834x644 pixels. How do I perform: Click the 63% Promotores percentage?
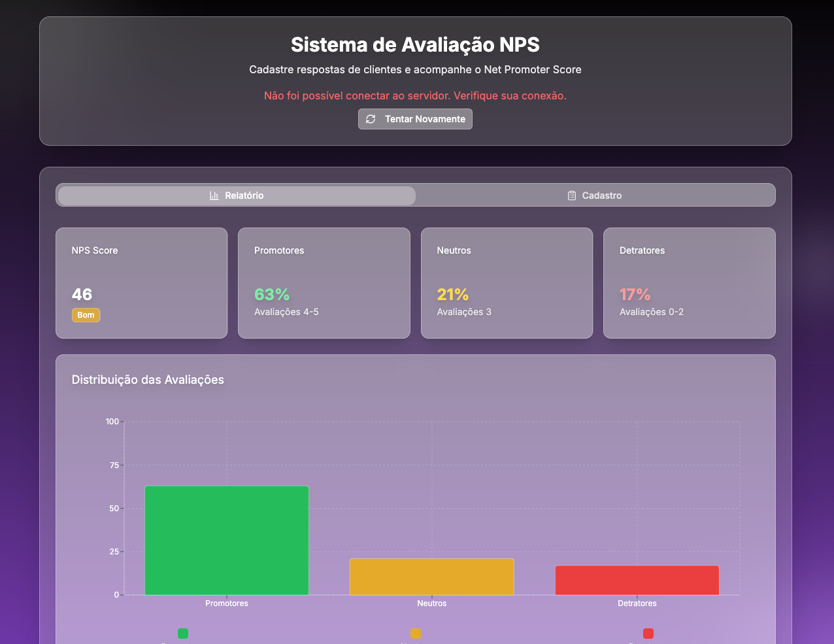tap(272, 294)
